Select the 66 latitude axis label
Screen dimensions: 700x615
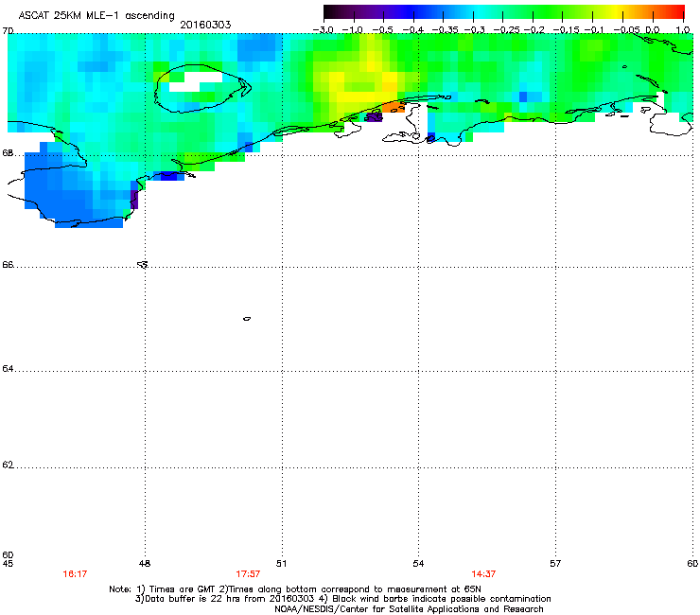(x=8, y=265)
